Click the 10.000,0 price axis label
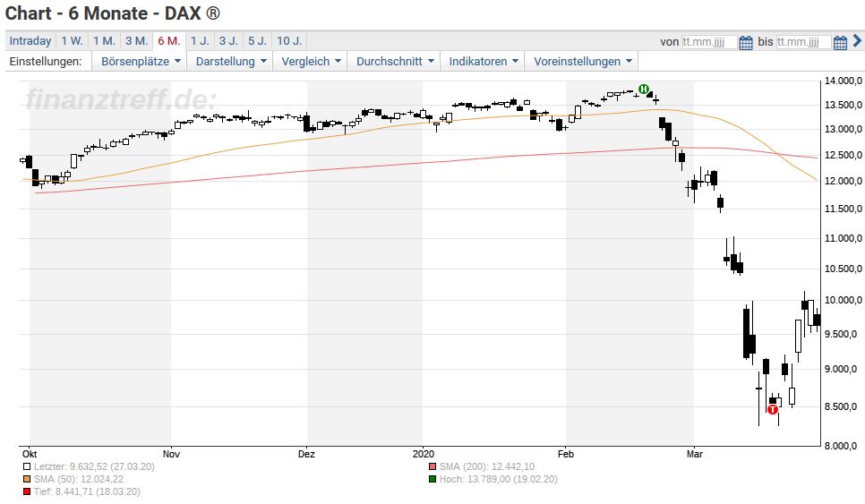Screen dimensions: 865x504 pyautogui.click(x=843, y=300)
